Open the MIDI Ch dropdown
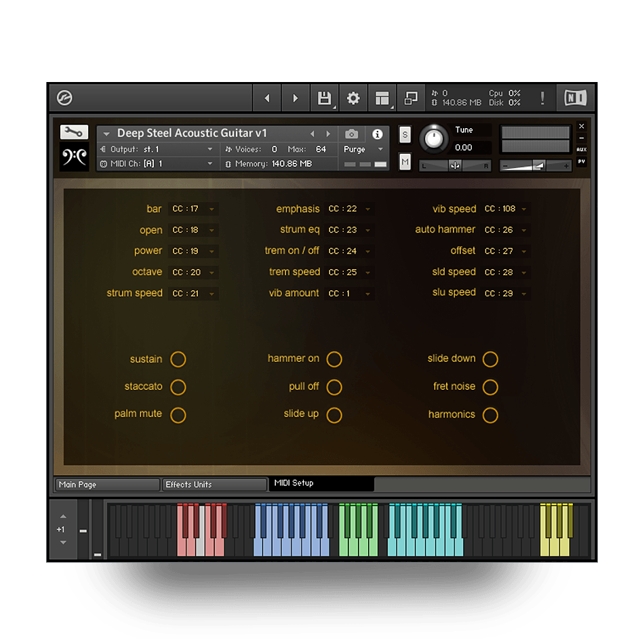The image size is (644, 644). pos(157,164)
